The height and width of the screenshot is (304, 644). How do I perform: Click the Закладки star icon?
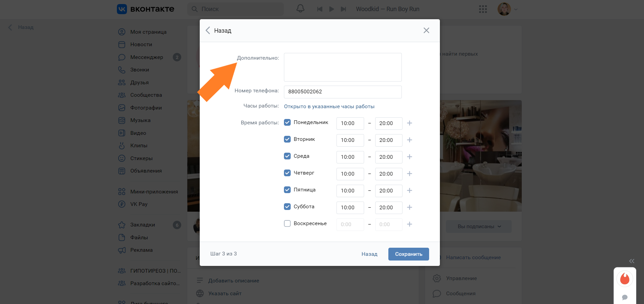[122, 225]
